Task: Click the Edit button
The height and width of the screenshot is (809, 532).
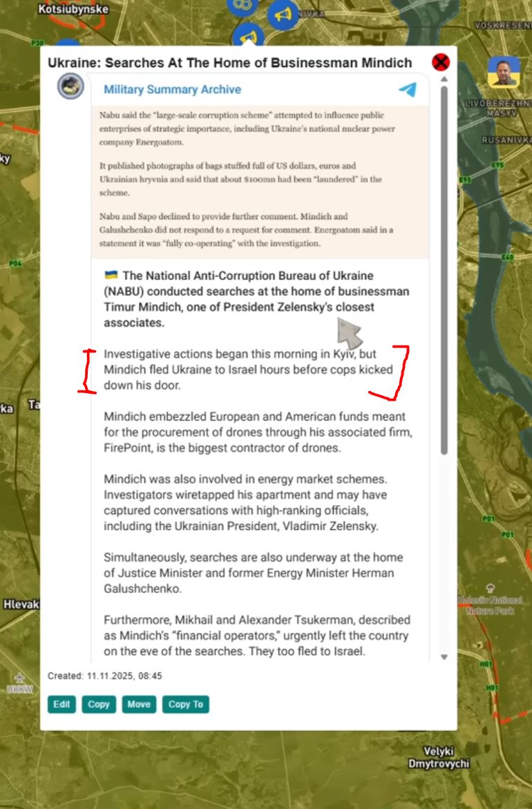Action: pyautogui.click(x=62, y=704)
